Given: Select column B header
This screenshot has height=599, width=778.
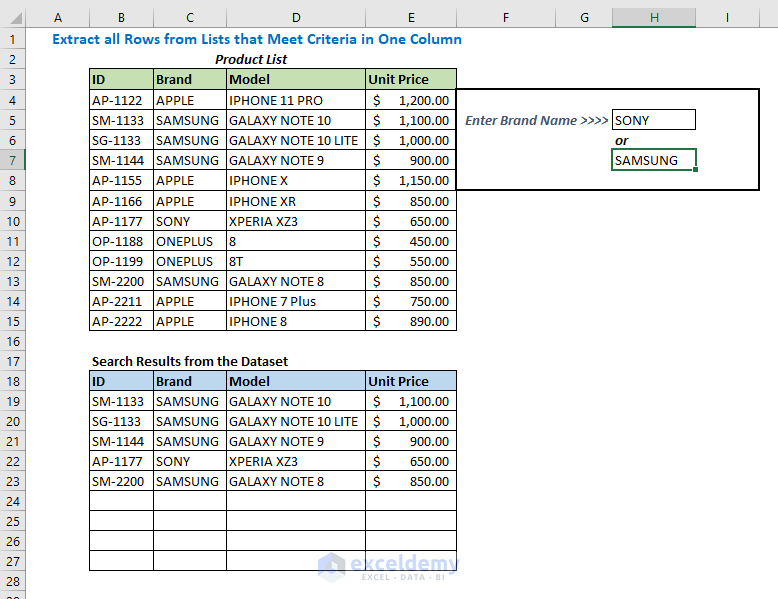Looking at the screenshot, I should pos(121,18).
